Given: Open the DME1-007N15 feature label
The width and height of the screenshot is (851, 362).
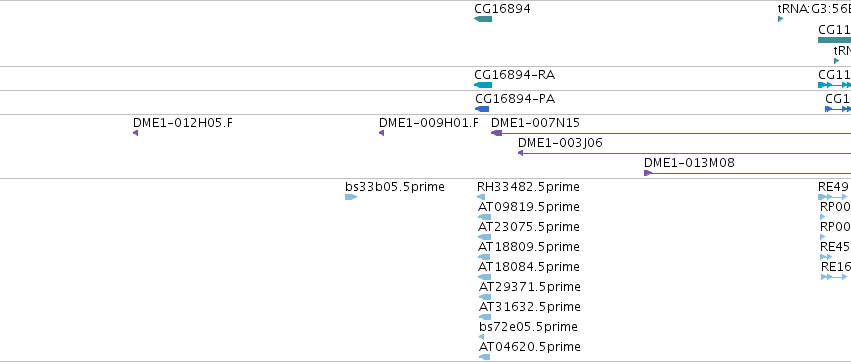Looking at the screenshot, I should pos(535,123).
